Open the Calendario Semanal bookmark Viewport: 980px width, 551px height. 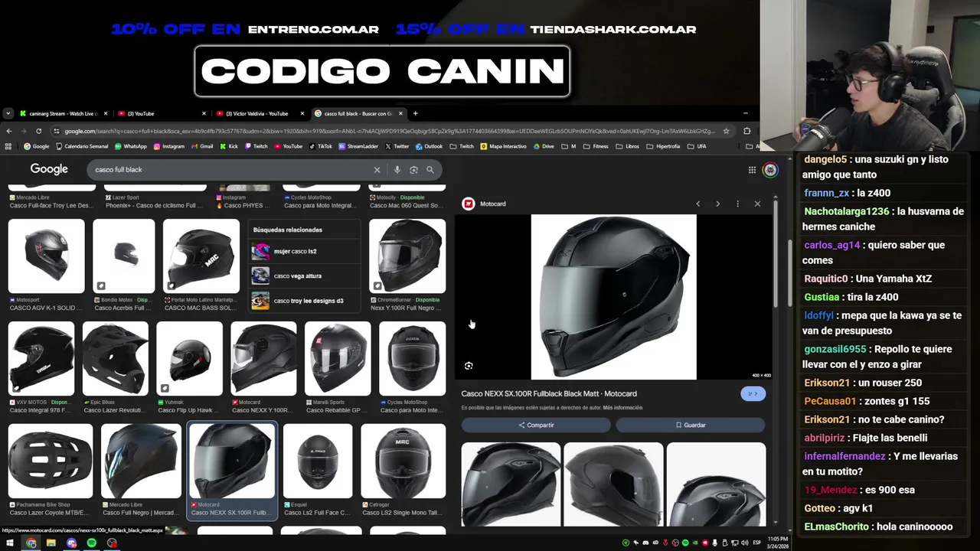(x=82, y=146)
